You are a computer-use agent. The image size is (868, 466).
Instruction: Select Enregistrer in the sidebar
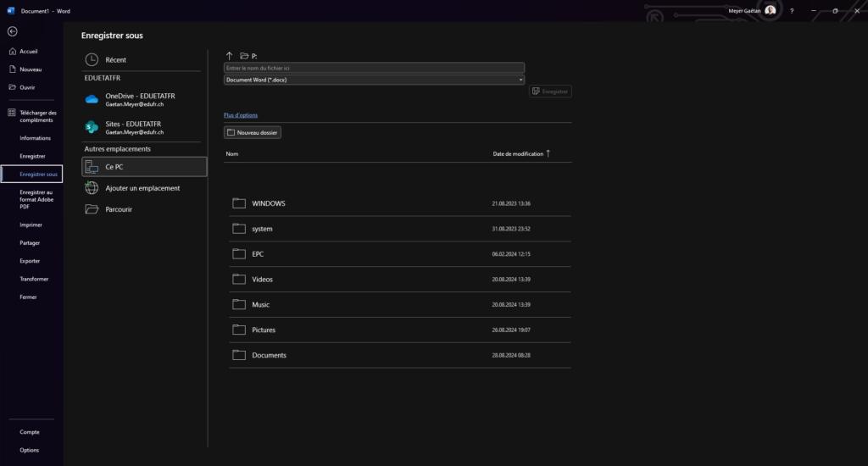pyautogui.click(x=32, y=156)
